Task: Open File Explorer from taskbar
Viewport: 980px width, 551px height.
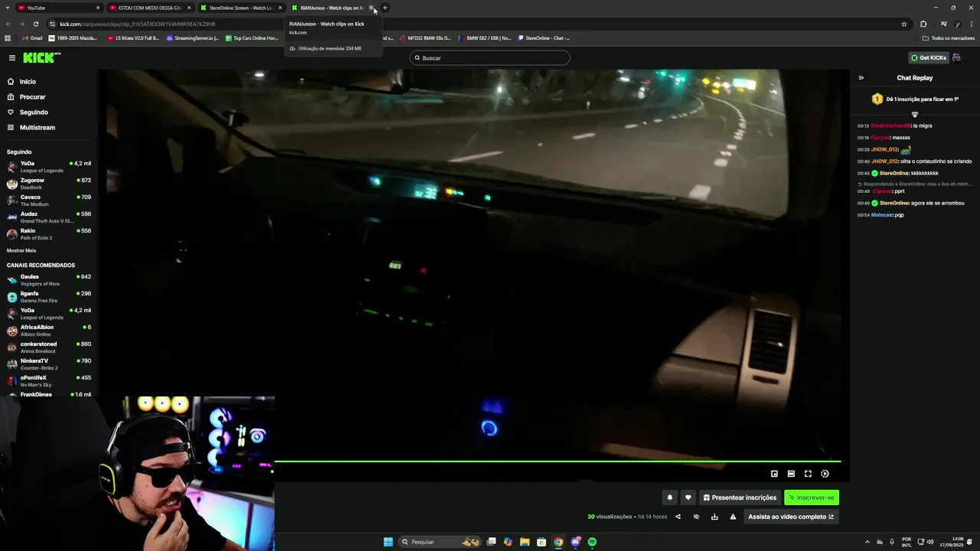Action: click(x=524, y=542)
